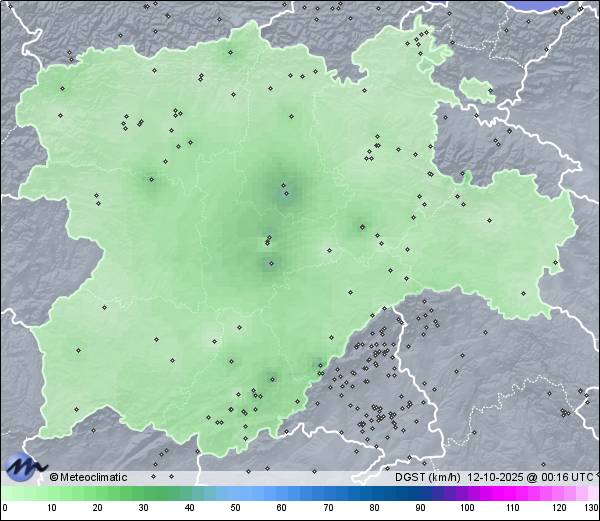Select the magenta swatch above 110
This screenshot has width=600, height=521.
(513, 493)
